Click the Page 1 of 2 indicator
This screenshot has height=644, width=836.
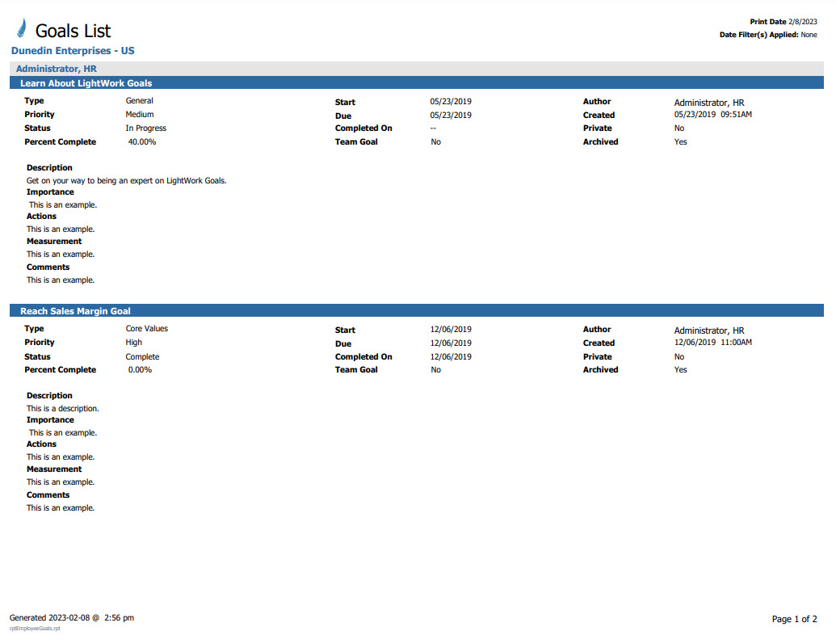tap(794, 619)
